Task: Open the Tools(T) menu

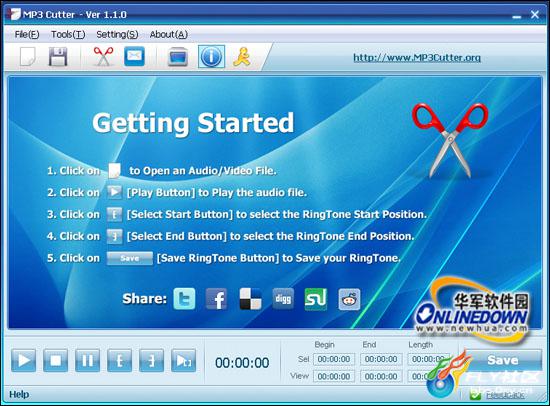Action: coord(68,34)
